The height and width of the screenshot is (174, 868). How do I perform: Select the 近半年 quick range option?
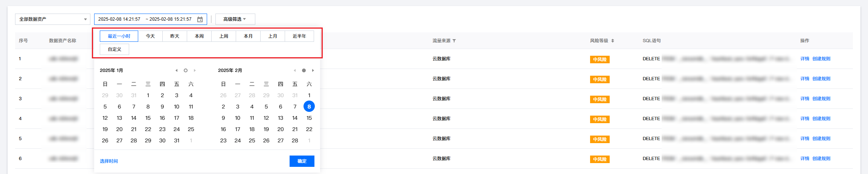pos(299,36)
